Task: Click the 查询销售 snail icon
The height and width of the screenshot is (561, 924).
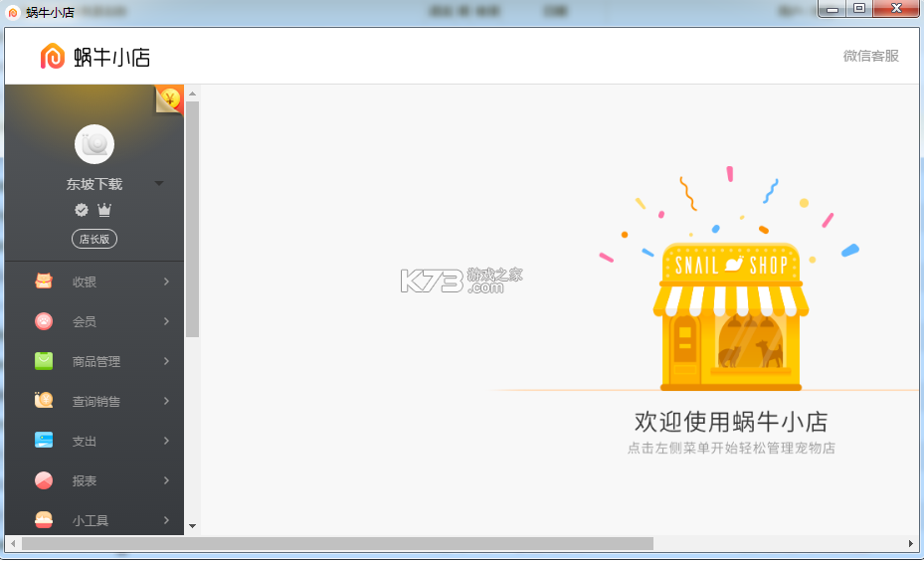Action: tap(44, 401)
